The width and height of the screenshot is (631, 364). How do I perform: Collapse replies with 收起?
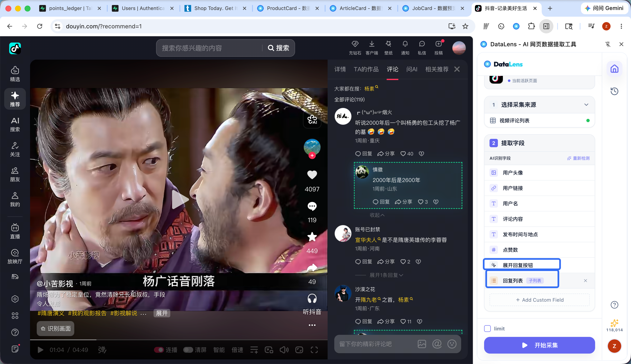377,215
